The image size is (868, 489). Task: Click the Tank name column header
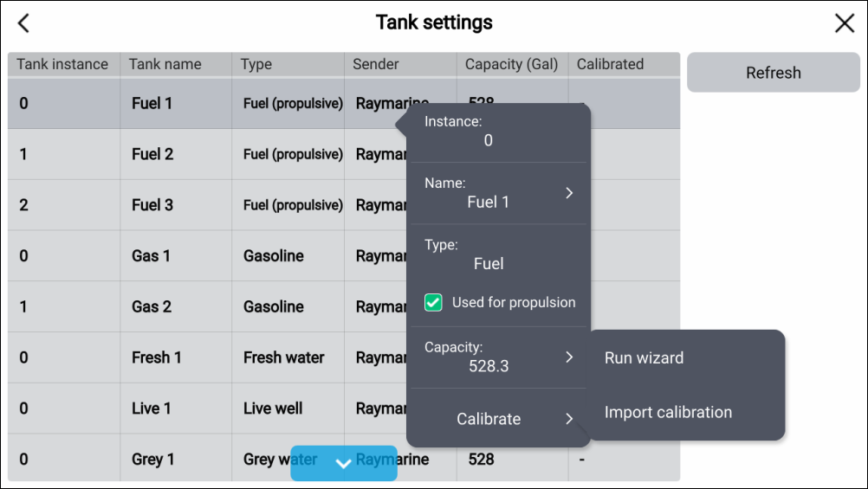165,64
